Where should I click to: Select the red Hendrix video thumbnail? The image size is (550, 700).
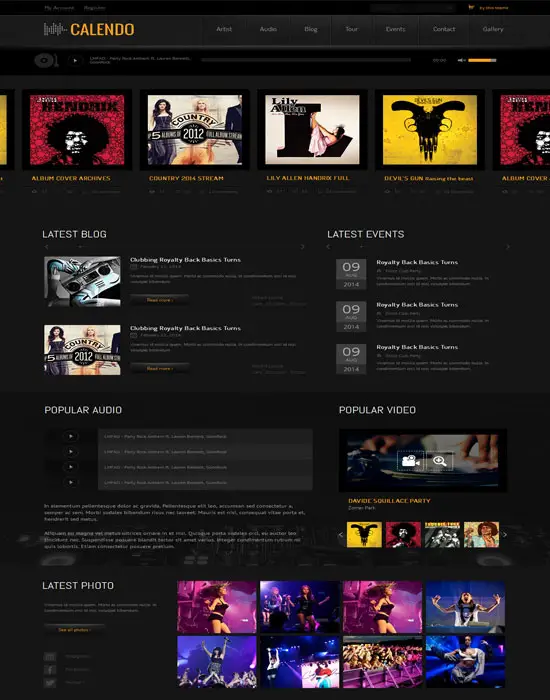click(403, 534)
